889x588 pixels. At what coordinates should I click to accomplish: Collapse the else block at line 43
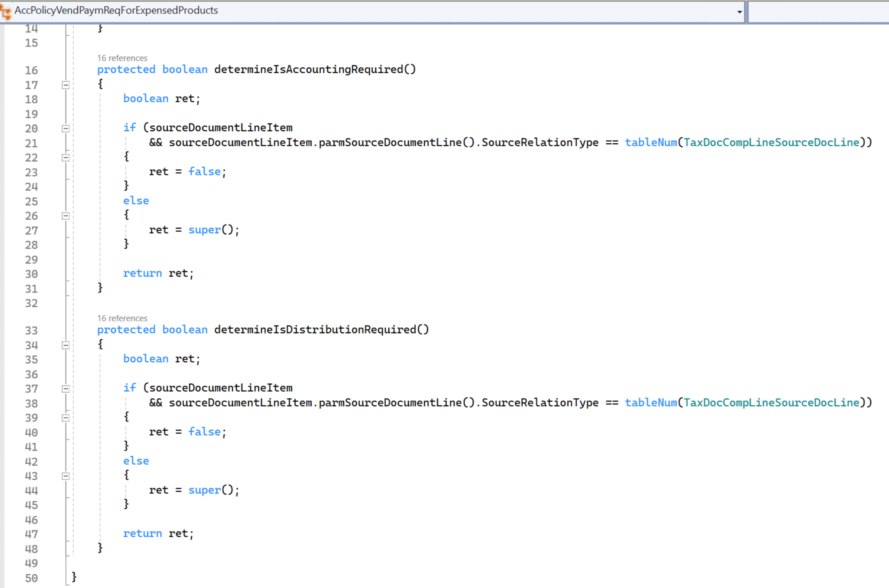point(65,476)
